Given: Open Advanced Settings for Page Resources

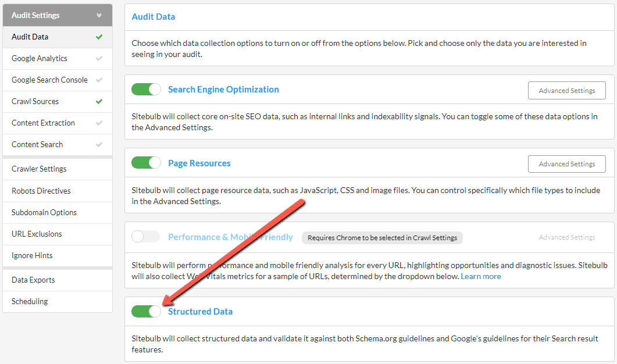Looking at the screenshot, I should (x=566, y=164).
